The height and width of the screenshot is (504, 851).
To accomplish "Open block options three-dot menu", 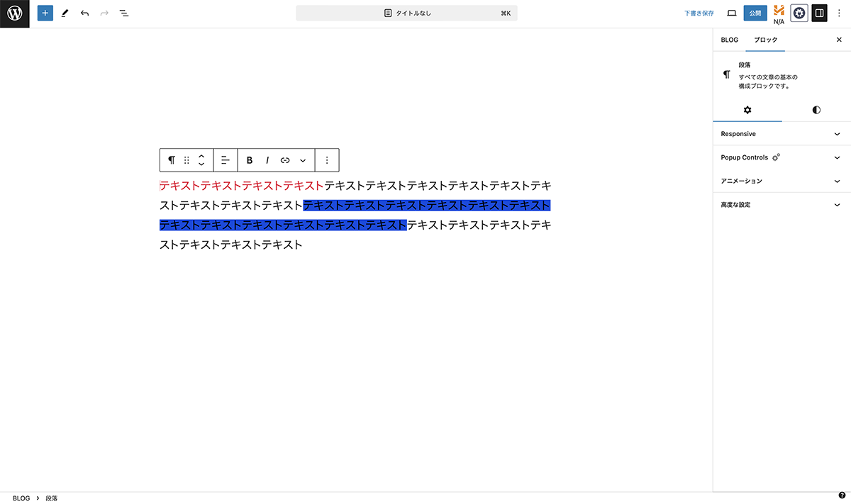I will click(x=327, y=160).
